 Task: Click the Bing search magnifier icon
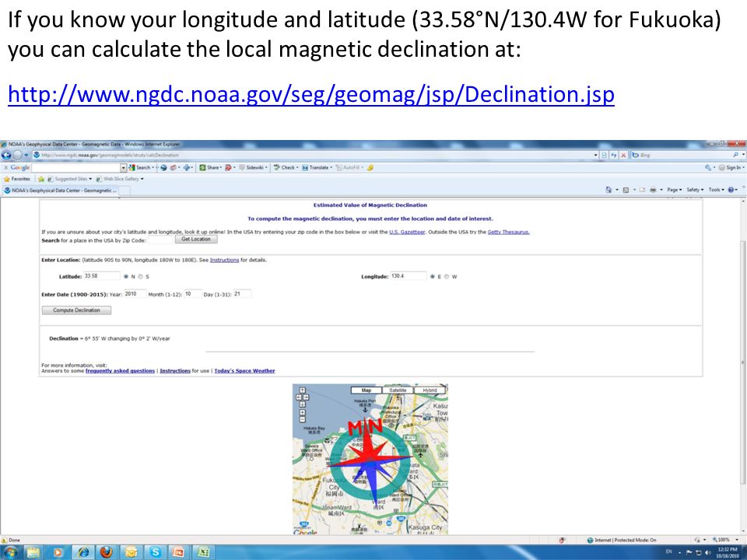(x=735, y=156)
